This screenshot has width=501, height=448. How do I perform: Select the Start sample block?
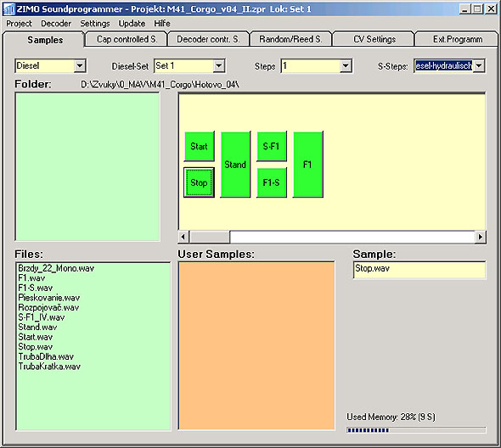point(199,146)
